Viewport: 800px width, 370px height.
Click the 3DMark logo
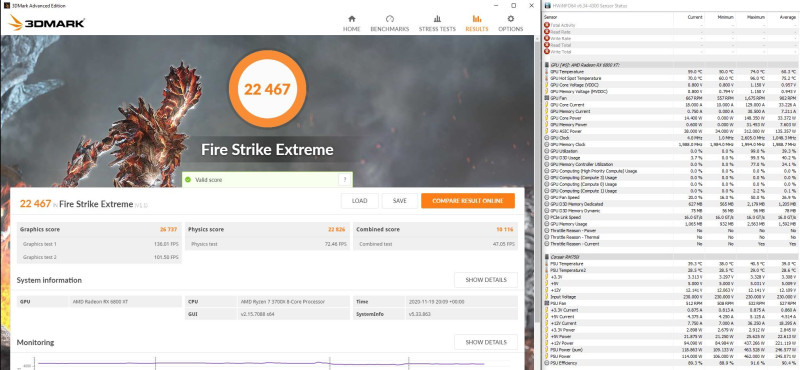pos(46,23)
